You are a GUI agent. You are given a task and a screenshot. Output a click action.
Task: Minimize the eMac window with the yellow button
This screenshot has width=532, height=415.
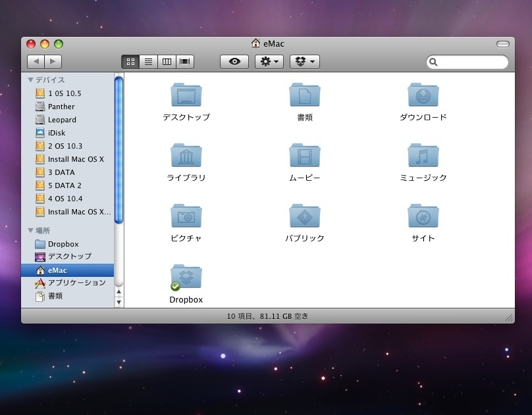pyautogui.click(x=45, y=44)
